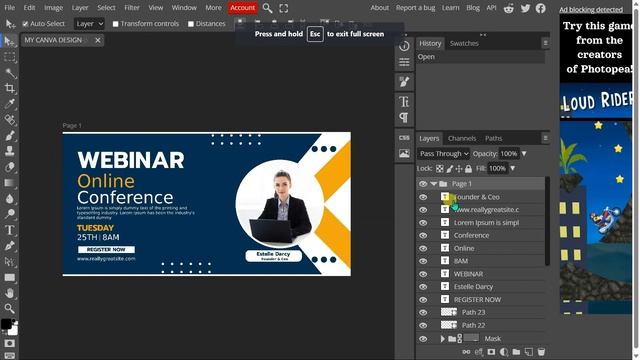
Task: Open the Fill slider arrow
Action: point(513,168)
